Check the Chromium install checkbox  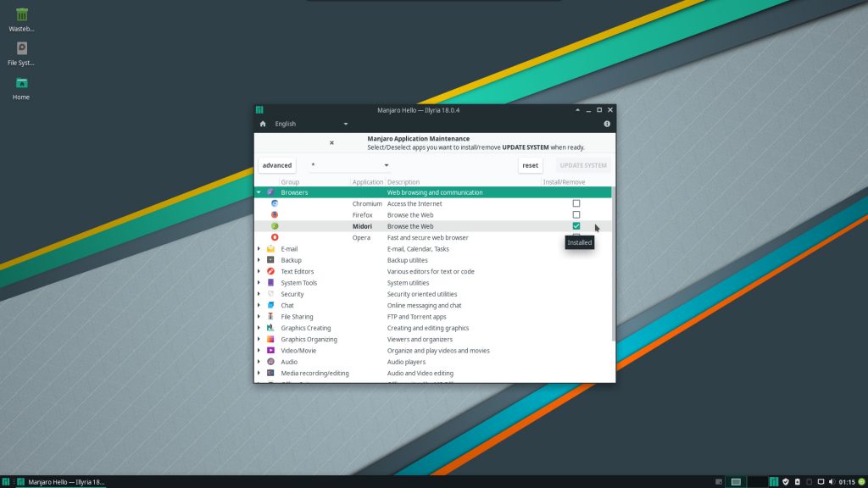pyautogui.click(x=576, y=203)
